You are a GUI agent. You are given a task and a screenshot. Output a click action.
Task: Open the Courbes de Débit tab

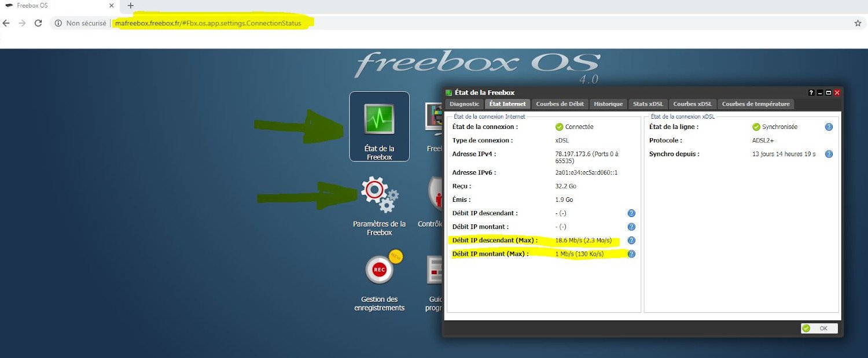(560, 104)
